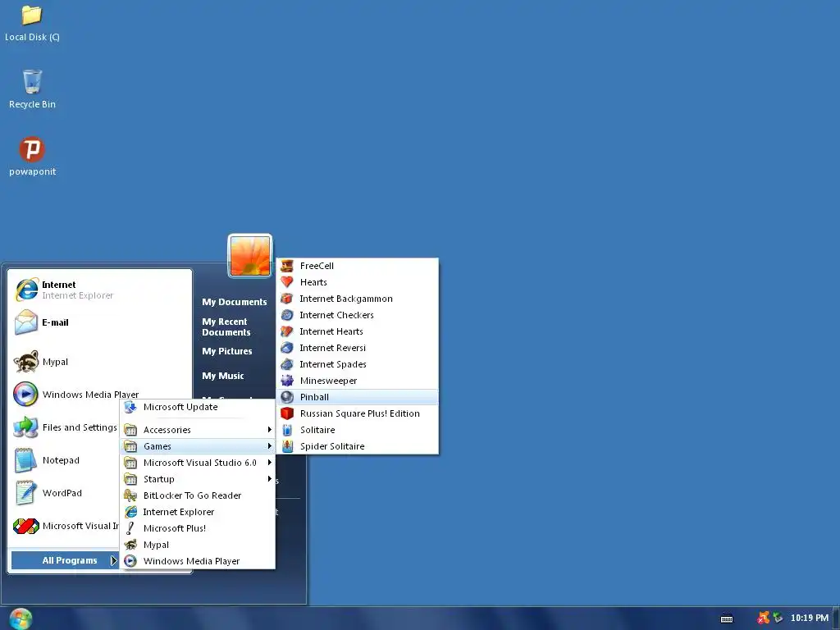Select Microsoft Update in programs list
The width and height of the screenshot is (840, 630).
(x=198, y=407)
